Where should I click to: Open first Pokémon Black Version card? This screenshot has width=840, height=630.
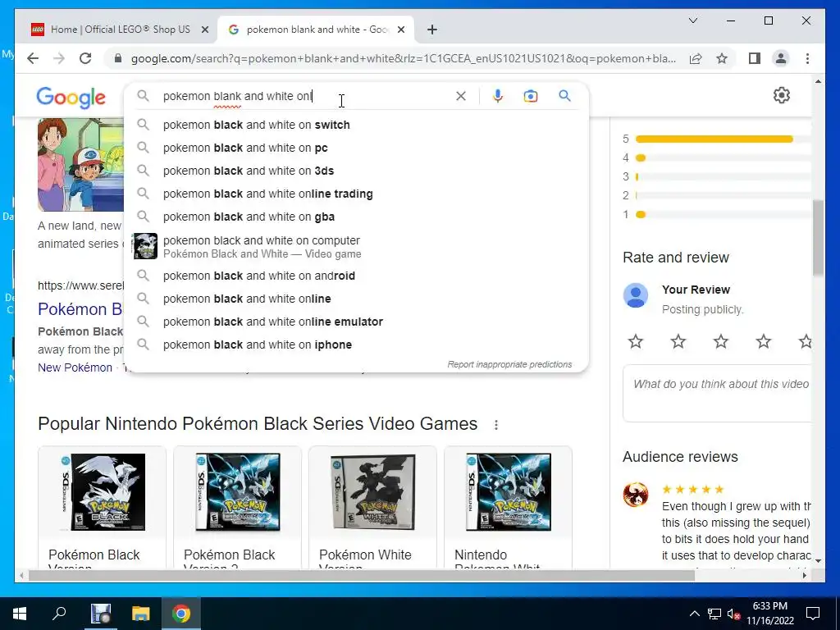coord(103,507)
